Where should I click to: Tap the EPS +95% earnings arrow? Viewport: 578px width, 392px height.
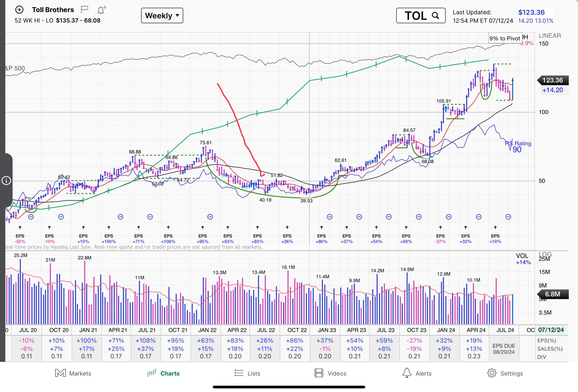(x=202, y=227)
